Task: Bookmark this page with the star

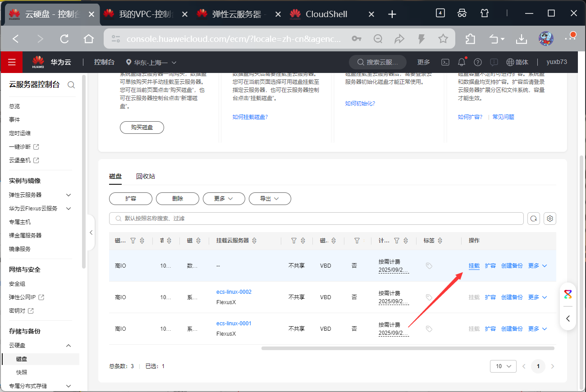Action: (443, 39)
